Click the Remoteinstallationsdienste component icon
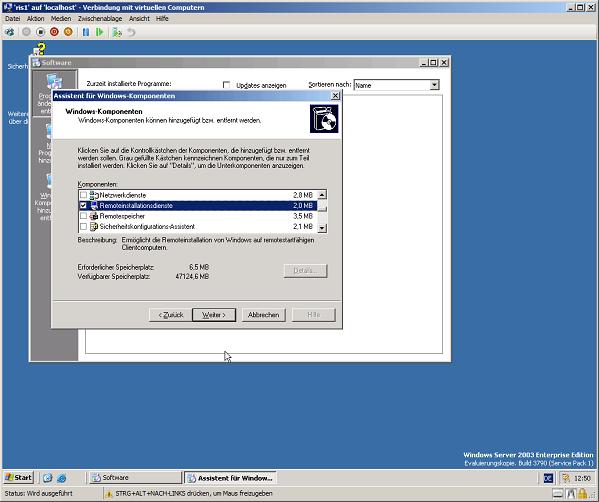 tap(94, 206)
